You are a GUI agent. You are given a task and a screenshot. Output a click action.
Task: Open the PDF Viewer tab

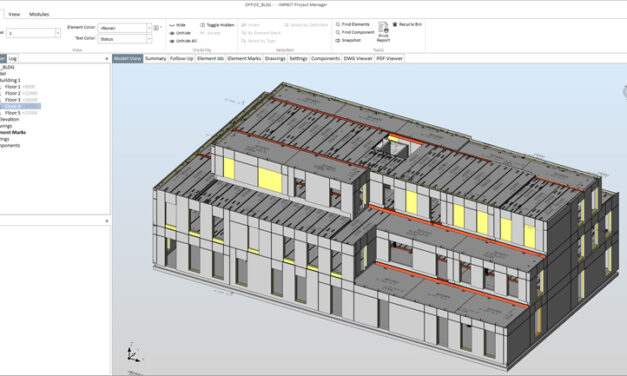389,58
